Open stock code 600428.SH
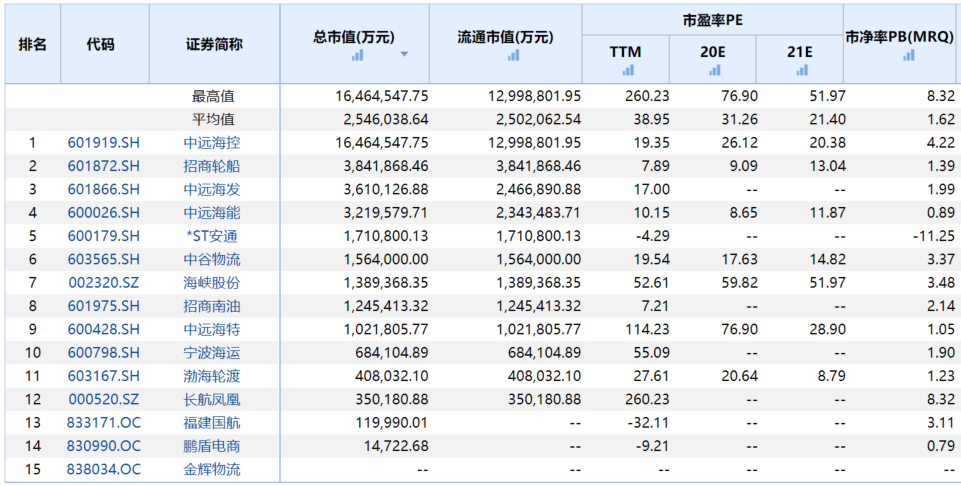The height and width of the screenshot is (486, 961). (104, 330)
